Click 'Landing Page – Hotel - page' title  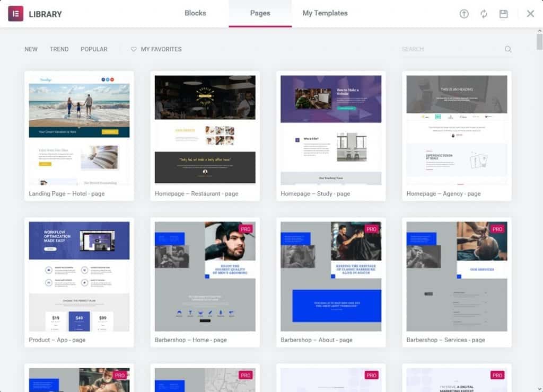pyautogui.click(x=67, y=194)
